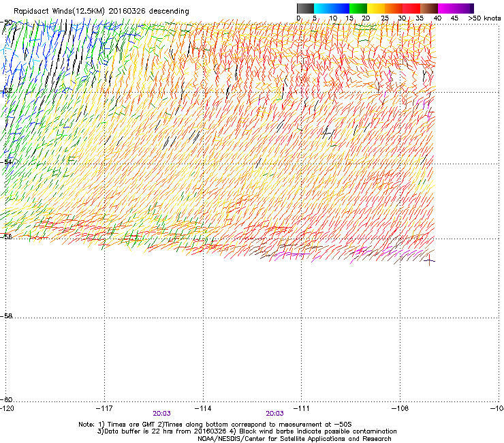Click the title 'Rapidscat Winds(12.5KM) 20160326 descending'

point(101,12)
